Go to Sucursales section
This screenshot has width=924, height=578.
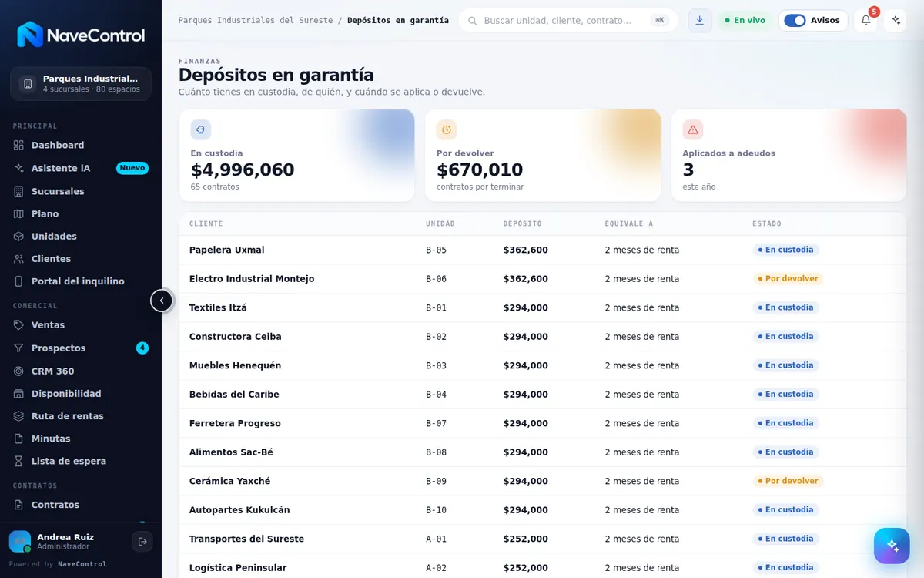coord(81,191)
